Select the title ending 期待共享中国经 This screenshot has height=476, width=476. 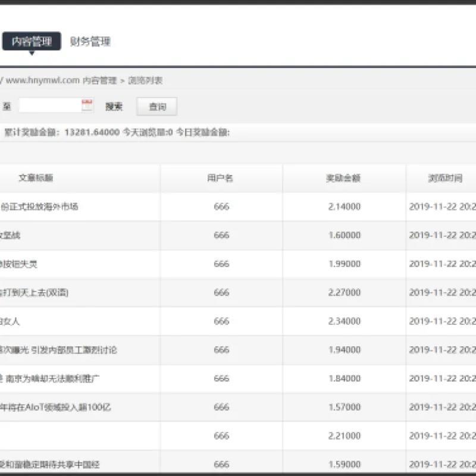[x=50, y=465]
